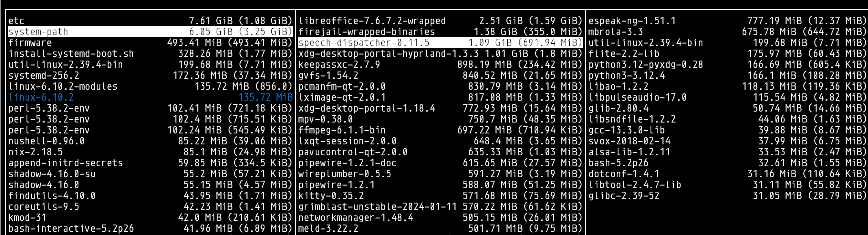Select the firmware entry

tap(30, 43)
